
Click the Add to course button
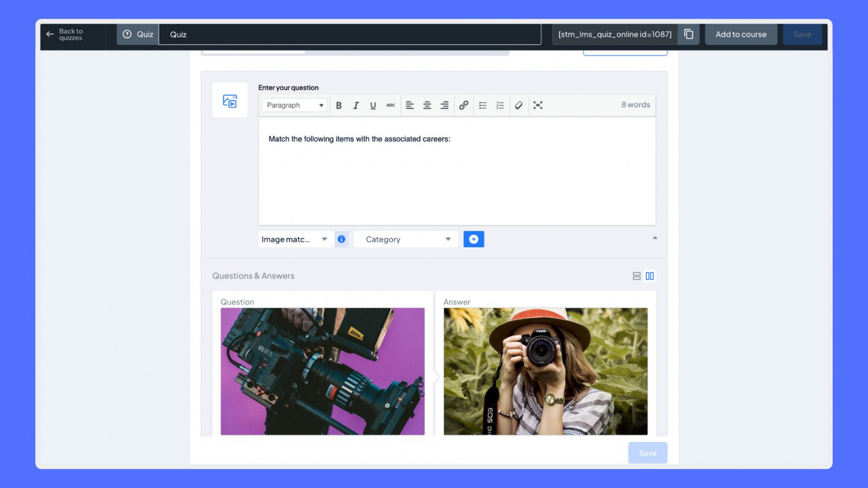tap(741, 34)
